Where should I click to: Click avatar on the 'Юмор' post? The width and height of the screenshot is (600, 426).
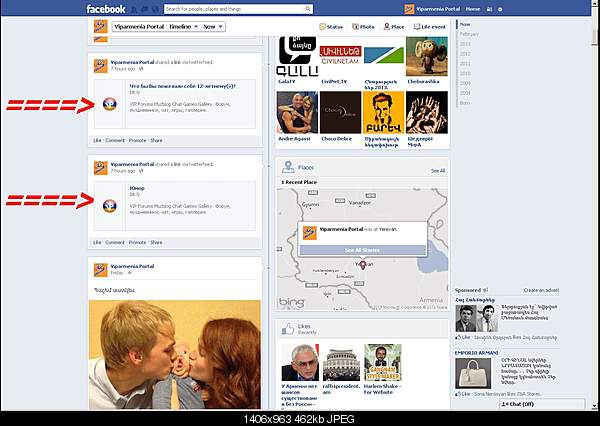click(x=101, y=168)
